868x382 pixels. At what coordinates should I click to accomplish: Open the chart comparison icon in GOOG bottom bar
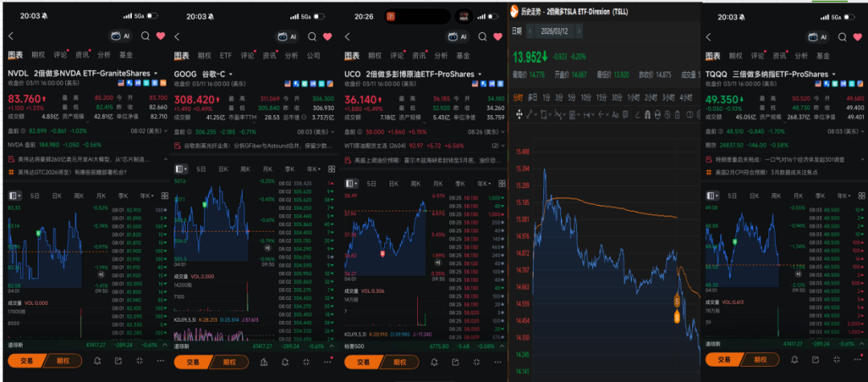[x=264, y=362]
